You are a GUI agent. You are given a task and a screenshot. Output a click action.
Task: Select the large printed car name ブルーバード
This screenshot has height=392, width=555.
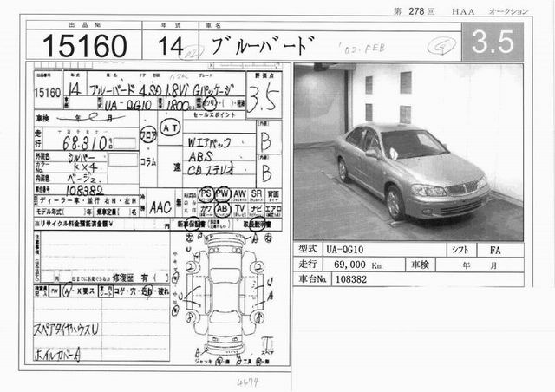coord(262,45)
